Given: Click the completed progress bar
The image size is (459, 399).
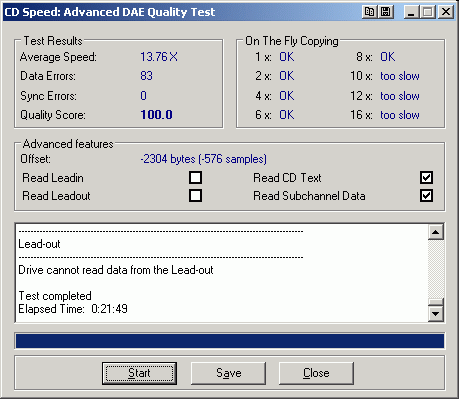Looking at the screenshot, I should 230,341.
